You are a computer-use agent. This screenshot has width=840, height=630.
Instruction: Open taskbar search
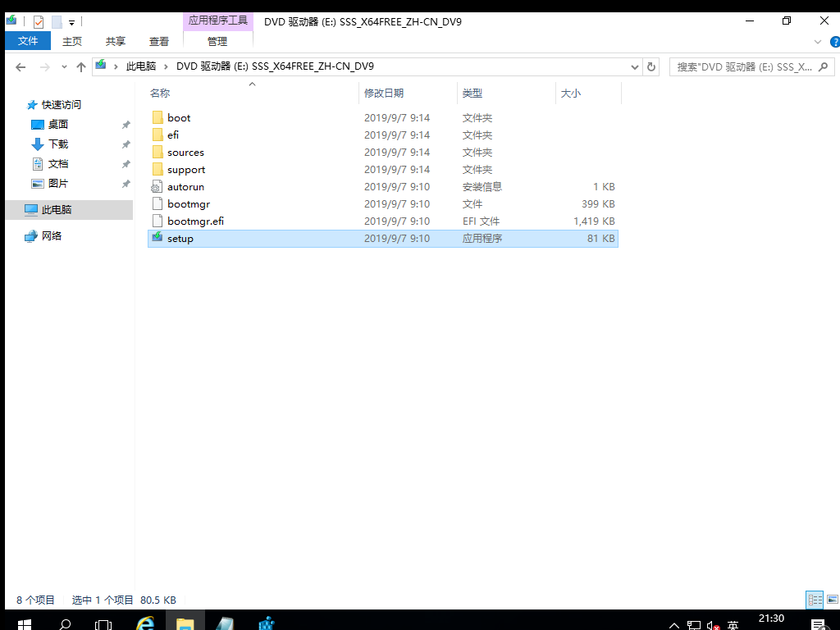[x=65, y=623]
